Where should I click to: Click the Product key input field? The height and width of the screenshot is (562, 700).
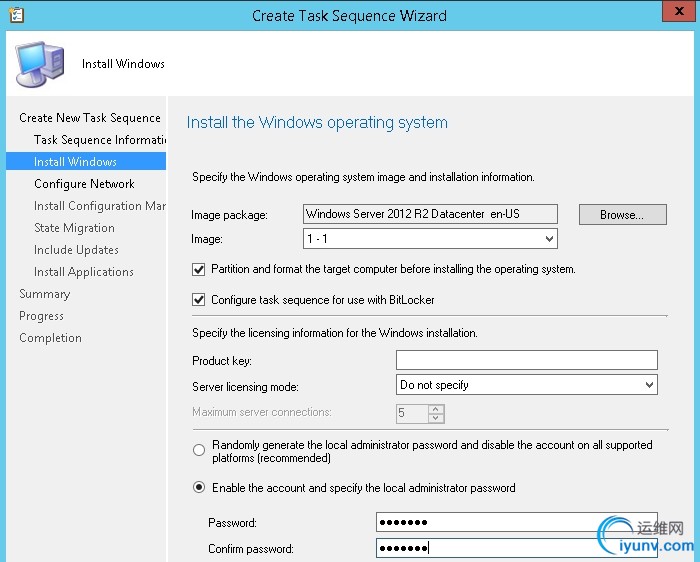[527, 360]
